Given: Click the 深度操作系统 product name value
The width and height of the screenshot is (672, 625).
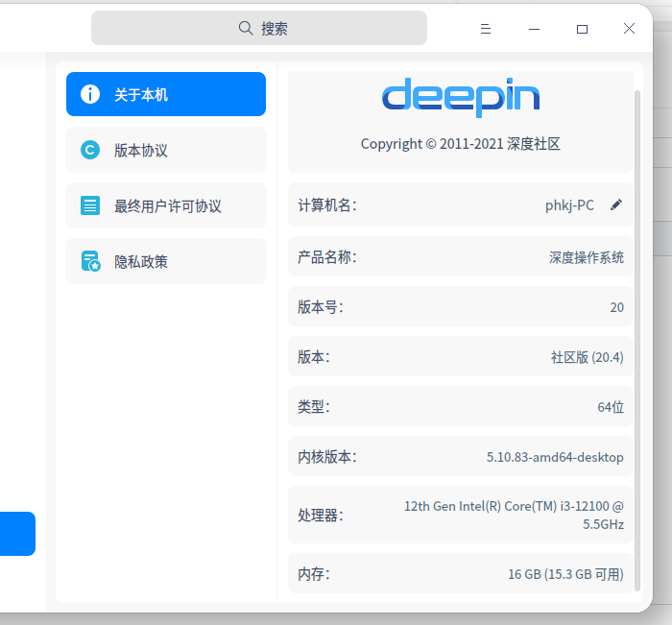Looking at the screenshot, I should [x=587, y=257].
